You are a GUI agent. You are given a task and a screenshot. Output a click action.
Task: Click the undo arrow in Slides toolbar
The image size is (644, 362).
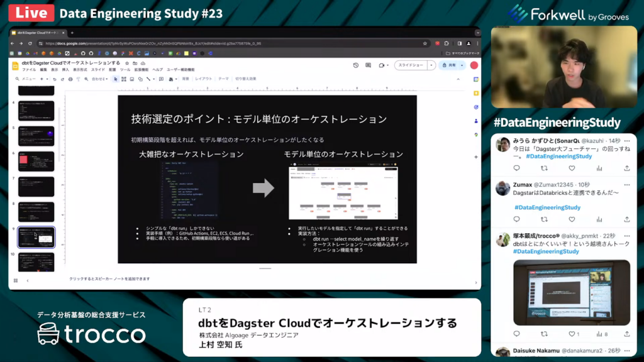[55, 79]
